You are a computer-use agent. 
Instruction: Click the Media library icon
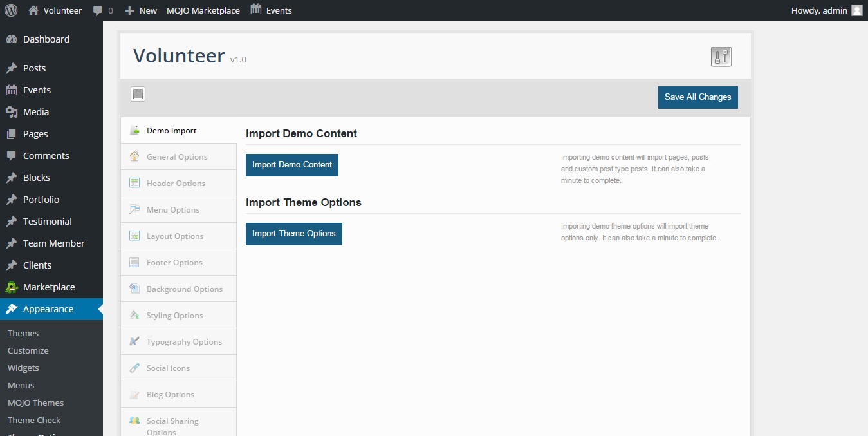coord(12,112)
